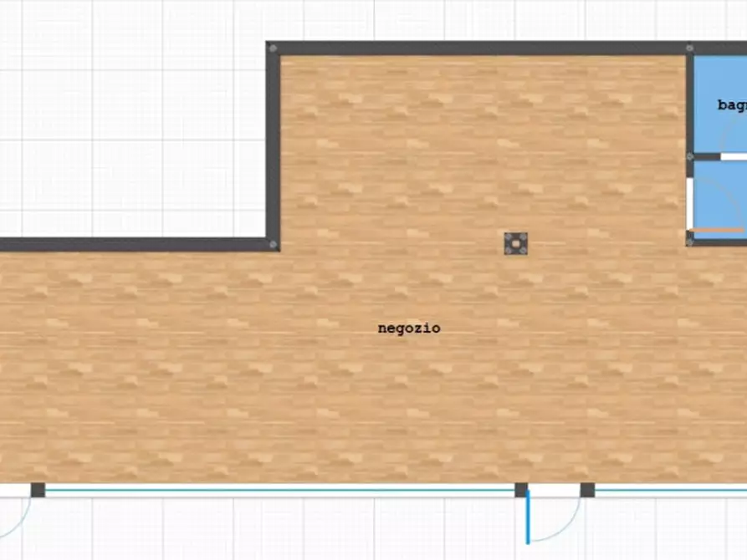This screenshot has height=560, width=747.
Task: Click the top-left wall corner node
Action: [273, 48]
